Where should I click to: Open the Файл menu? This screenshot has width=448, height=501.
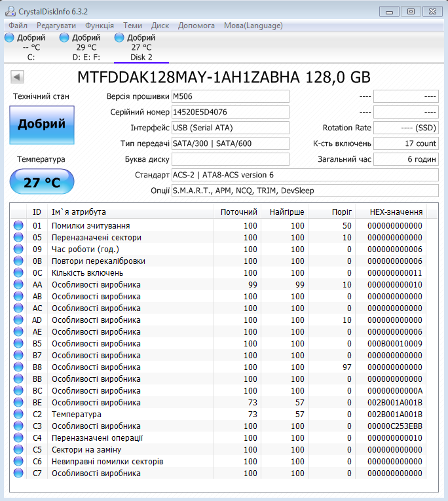pyautogui.click(x=18, y=26)
